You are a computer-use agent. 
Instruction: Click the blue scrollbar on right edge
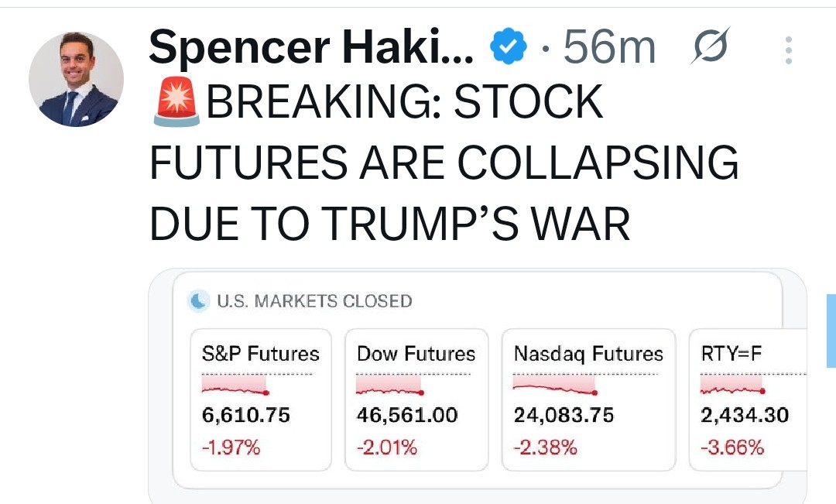tap(831, 331)
